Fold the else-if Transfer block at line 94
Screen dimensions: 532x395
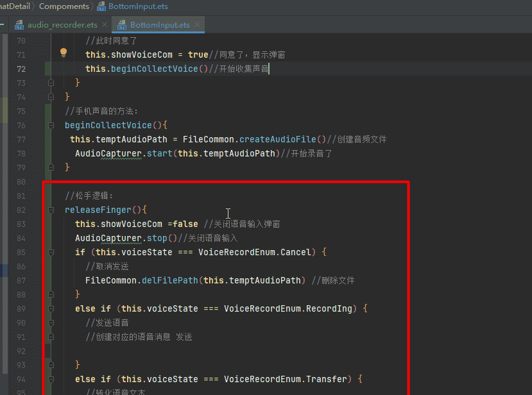[49, 379]
